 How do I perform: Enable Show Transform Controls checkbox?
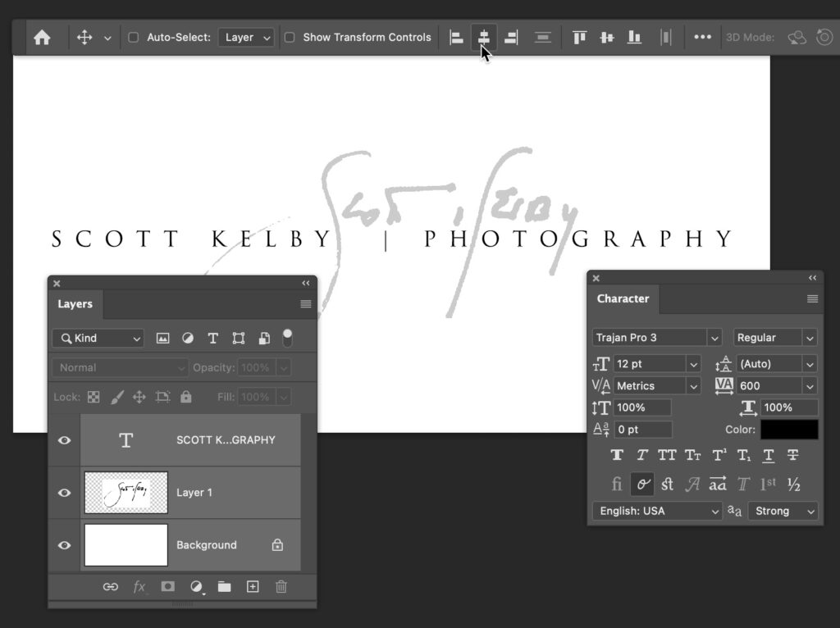pyautogui.click(x=290, y=38)
